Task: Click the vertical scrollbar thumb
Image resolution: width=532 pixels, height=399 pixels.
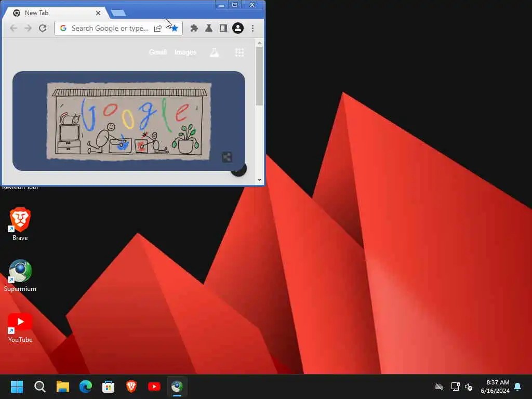Action: (260, 76)
